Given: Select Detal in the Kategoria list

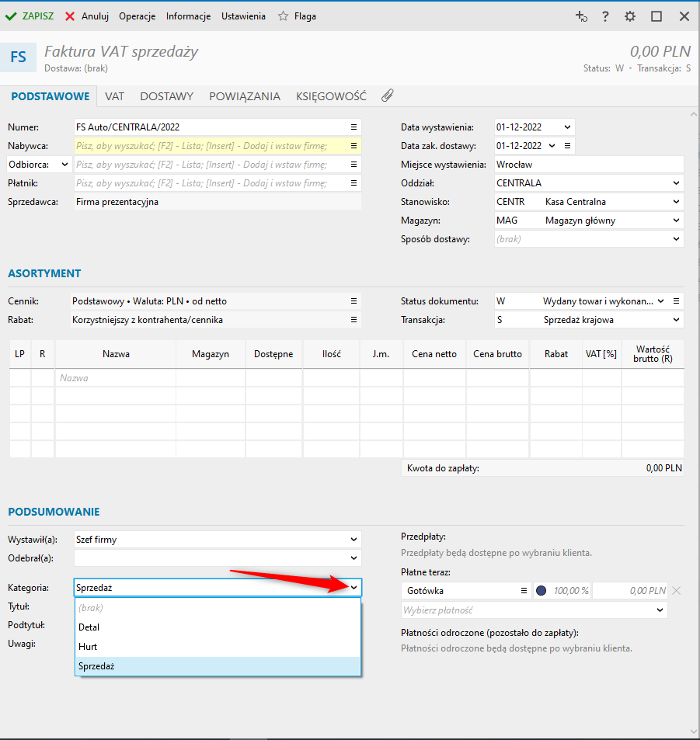Looking at the screenshot, I should tap(218, 627).
